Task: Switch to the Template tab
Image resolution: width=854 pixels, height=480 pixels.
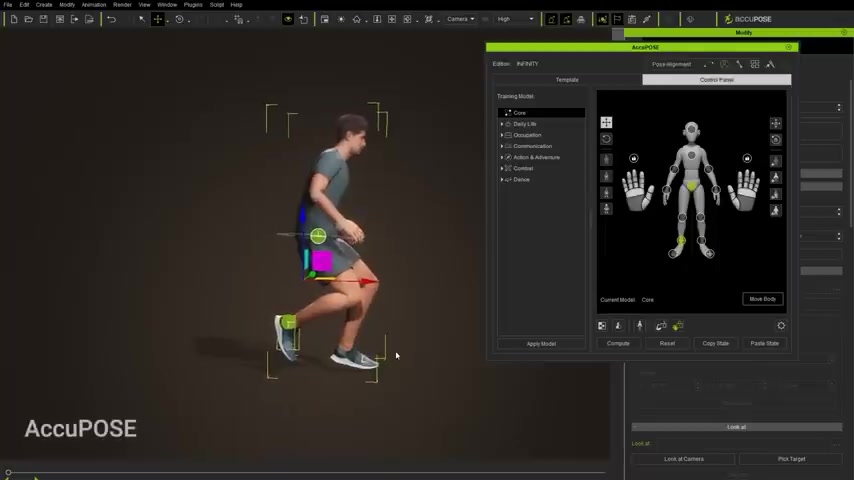Action: click(x=567, y=80)
